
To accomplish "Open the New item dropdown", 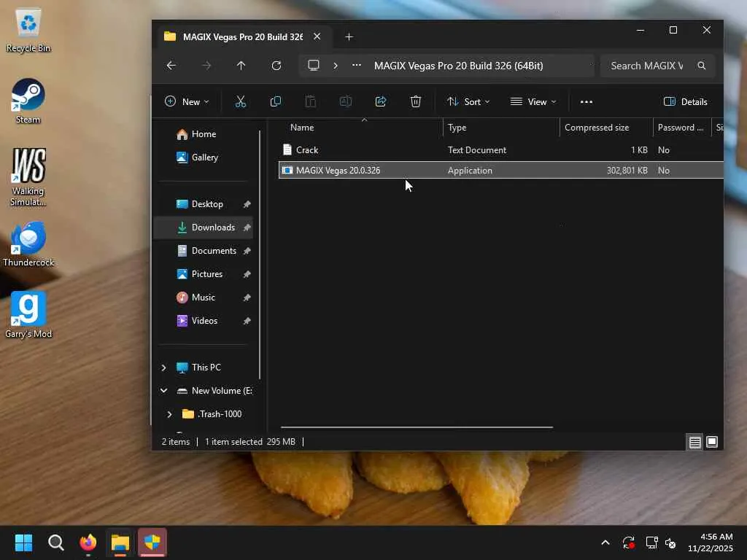I will (187, 101).
